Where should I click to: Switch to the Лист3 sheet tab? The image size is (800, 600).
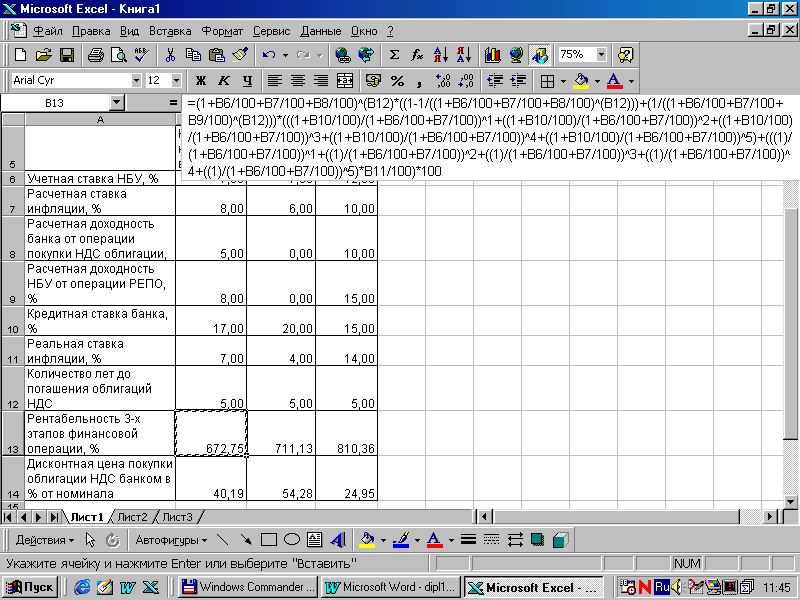click(177, 517)
